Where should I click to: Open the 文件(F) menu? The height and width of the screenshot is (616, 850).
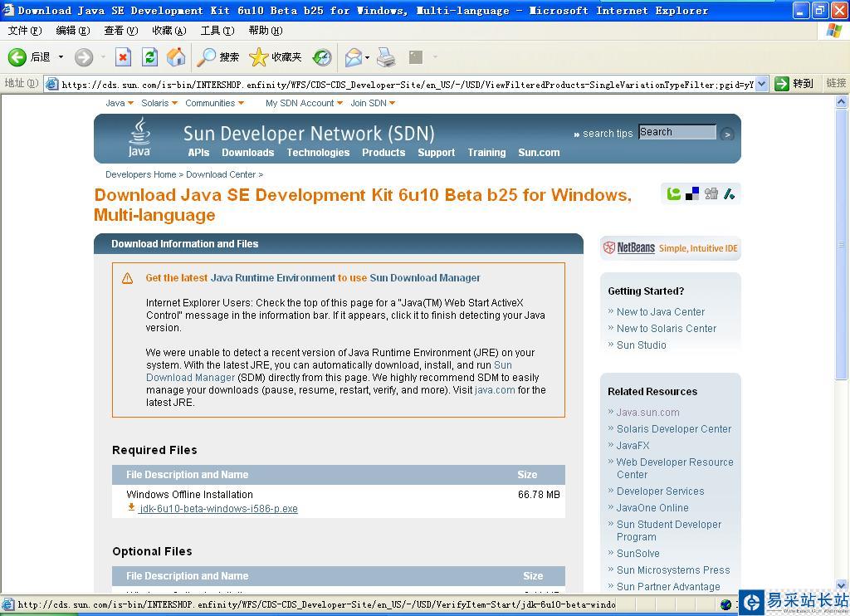point(24,31)
